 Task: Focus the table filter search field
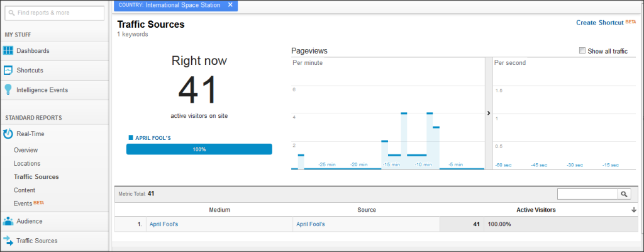coord(587,194)
